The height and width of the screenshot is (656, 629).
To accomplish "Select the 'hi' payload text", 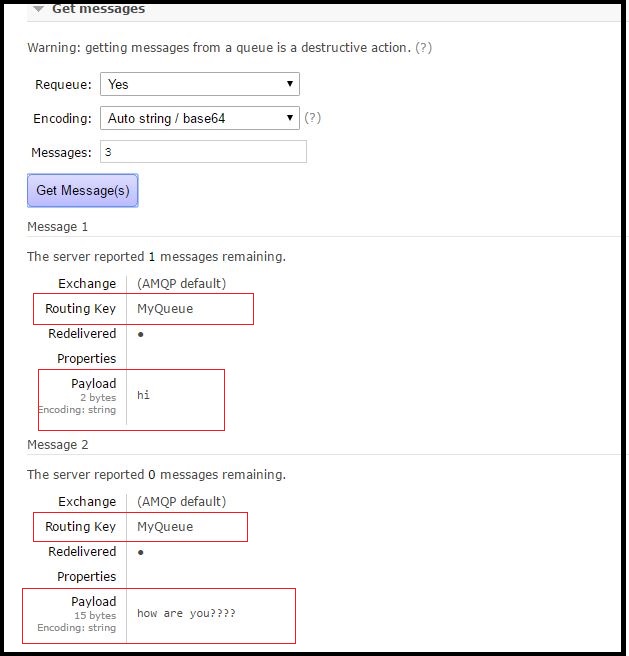I will [x=144, y=395].
